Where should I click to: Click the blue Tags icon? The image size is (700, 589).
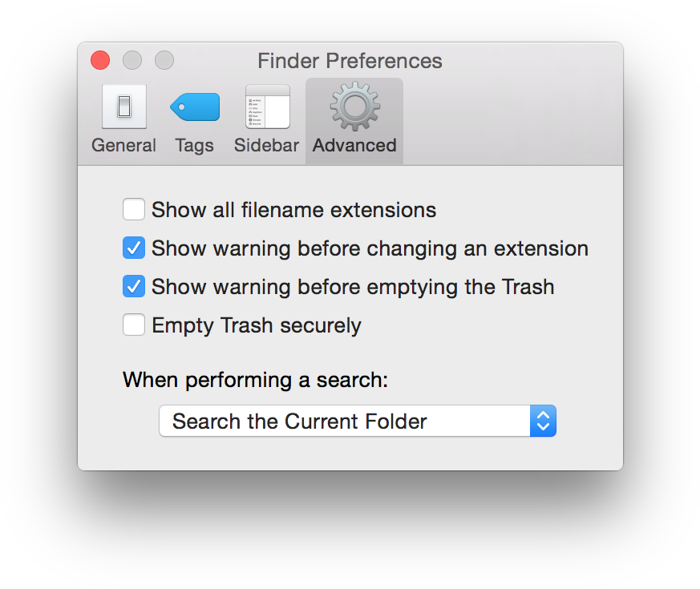click(195, 107)
